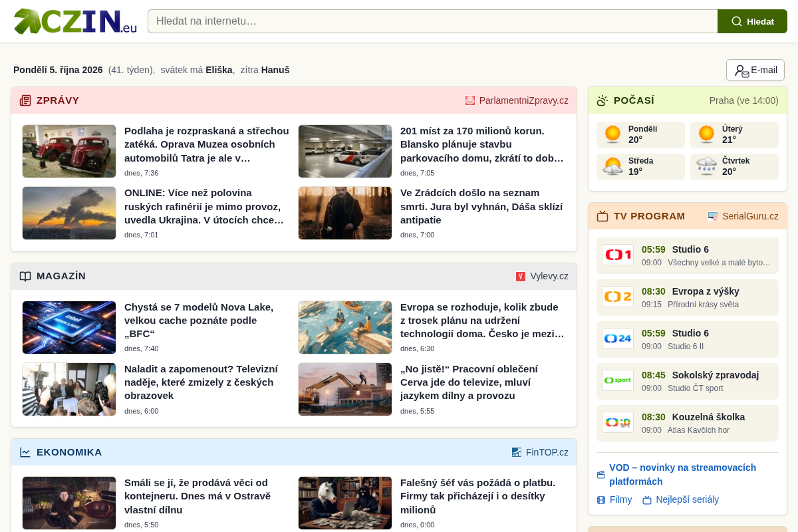
Task: Open the Nejlepší seriály link
Action: [681, 499]
